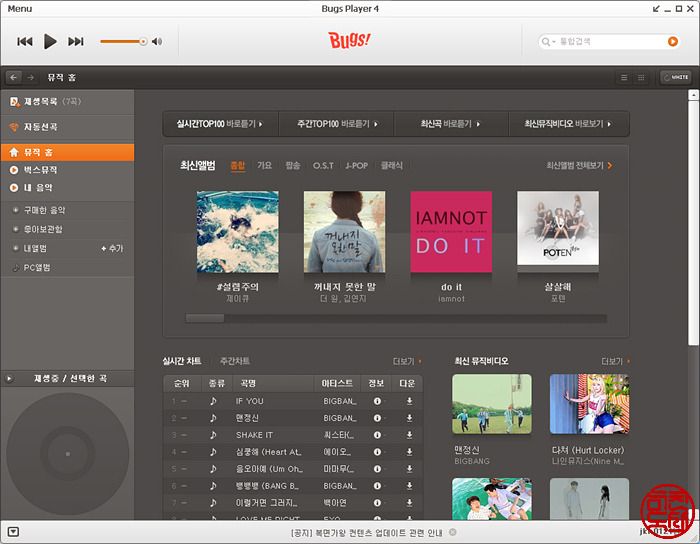
Task: Open 내 음악 in sidebar
Action: pos(67,188)
